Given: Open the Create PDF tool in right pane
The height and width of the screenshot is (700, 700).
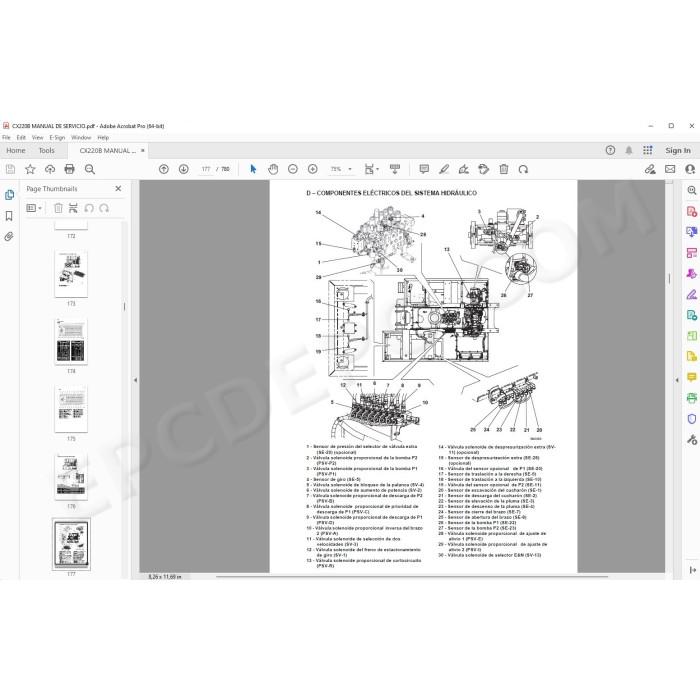Looking at the screenshot, I should 692,211.
